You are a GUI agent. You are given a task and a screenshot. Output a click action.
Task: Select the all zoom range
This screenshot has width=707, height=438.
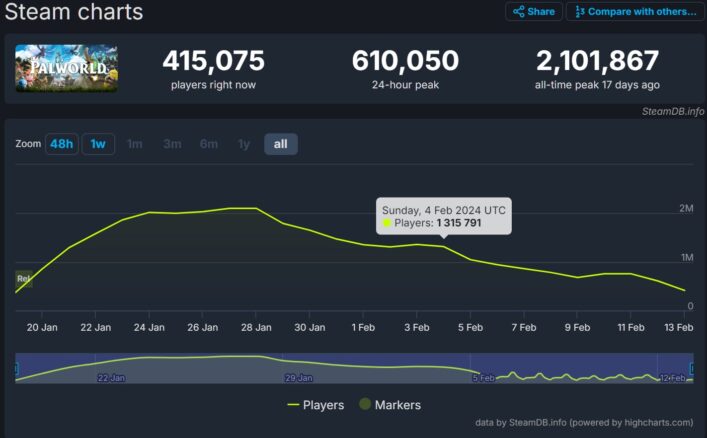[x=280, y=144]
